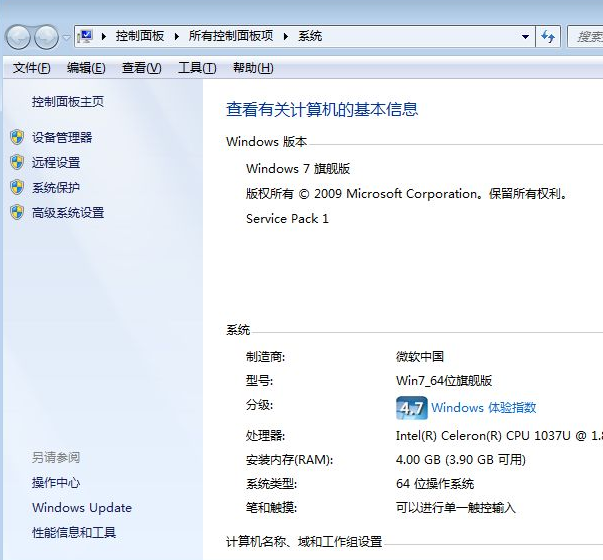This screenshot has height=560, width=603.
Task: Open 性能信息和工具 link
Action: 74,533
